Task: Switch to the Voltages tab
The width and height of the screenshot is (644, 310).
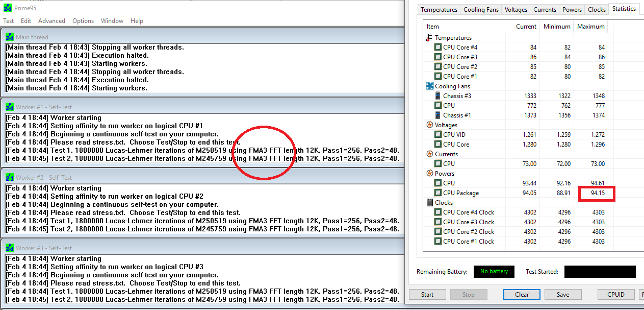Action: pyautogui.click(x=516, y=10)
